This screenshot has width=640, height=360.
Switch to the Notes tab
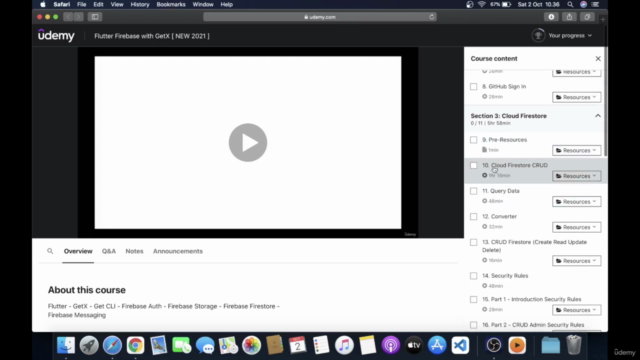point(134,251)
